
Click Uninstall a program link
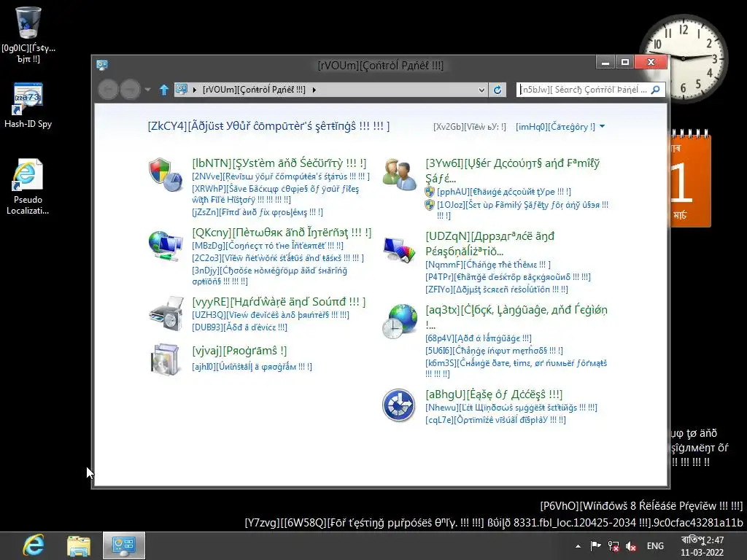pos(252,367)
